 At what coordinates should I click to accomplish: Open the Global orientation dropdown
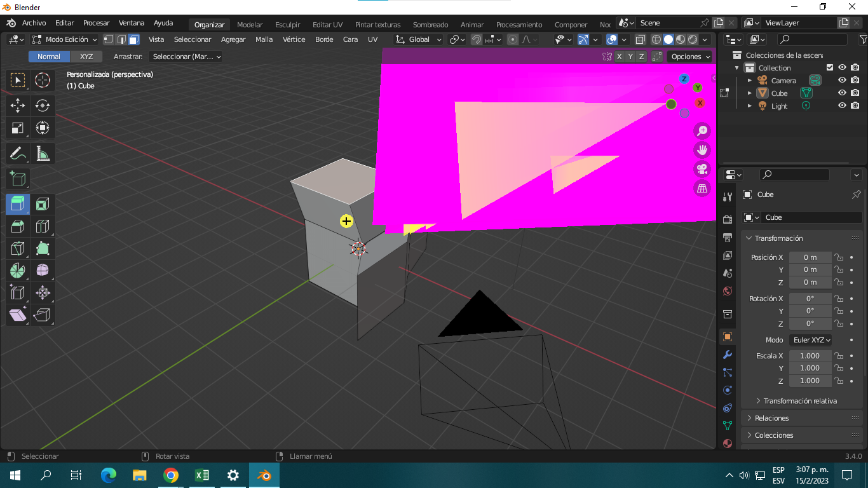coord(419,39)
